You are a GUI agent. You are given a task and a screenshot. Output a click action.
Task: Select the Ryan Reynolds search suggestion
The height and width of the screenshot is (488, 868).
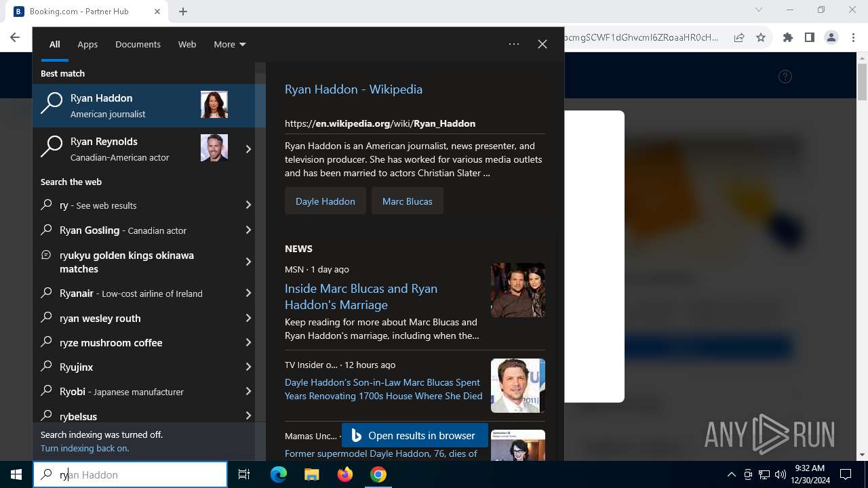click(x=134, y=149)
